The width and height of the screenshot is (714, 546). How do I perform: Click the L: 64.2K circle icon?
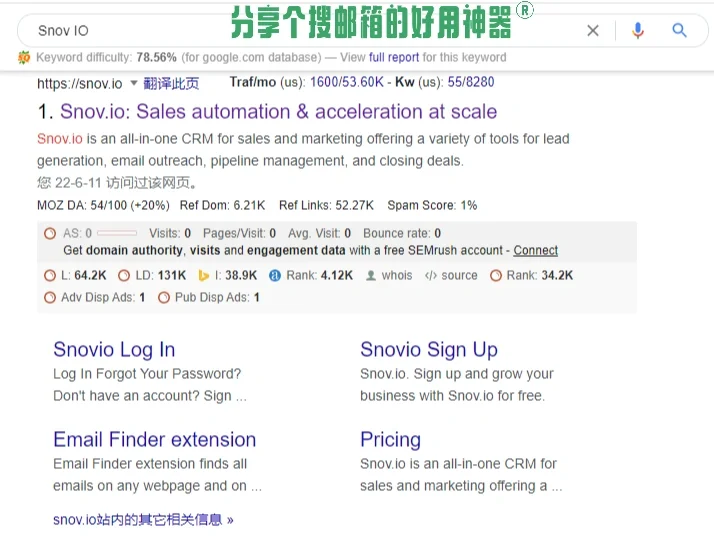click(x=50, y=276)
